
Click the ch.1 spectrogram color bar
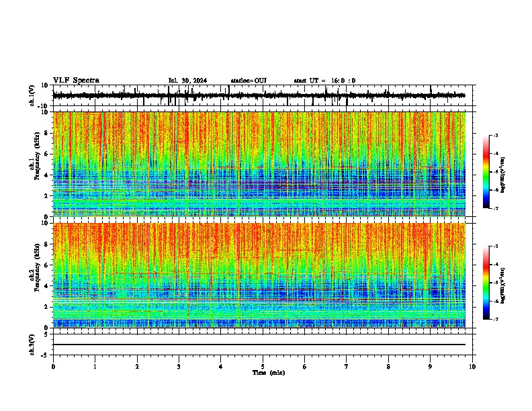(486, 172)
